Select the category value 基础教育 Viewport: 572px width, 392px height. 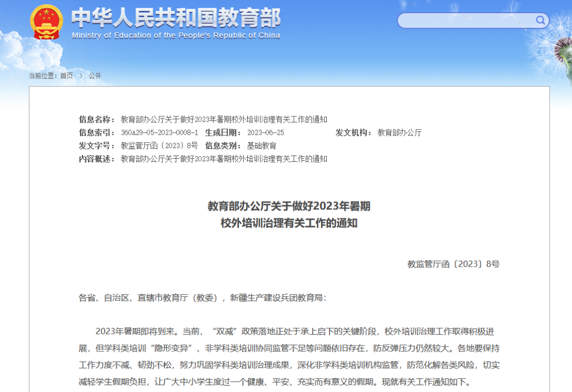tap(262, 145)
